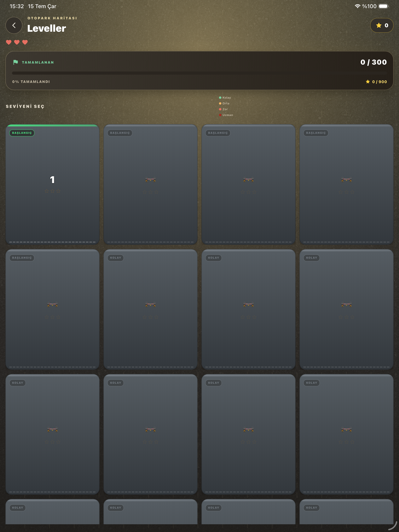Tap the first KOLAY-tagged locked level card

(x=151, y=309)
